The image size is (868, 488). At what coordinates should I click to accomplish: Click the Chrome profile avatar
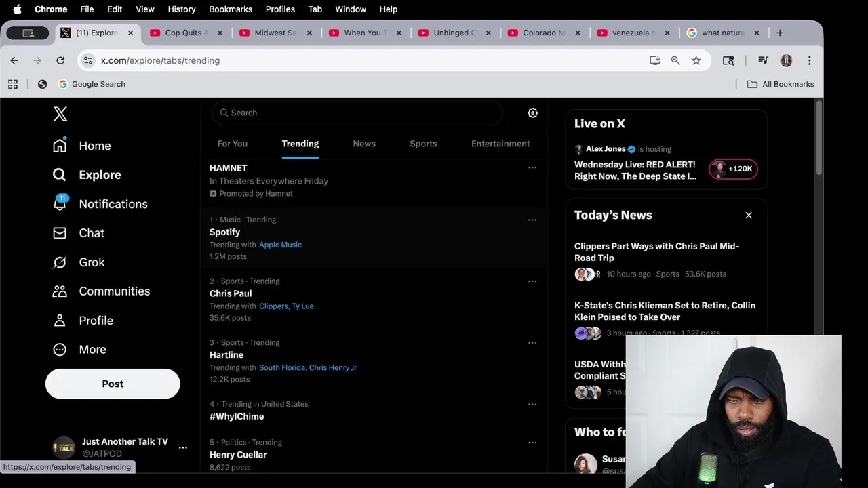[x=787, y=60]
